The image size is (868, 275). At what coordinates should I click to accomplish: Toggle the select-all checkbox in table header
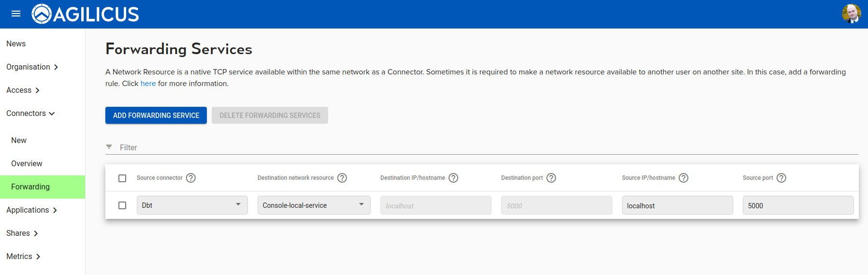(x=122, y=178)
